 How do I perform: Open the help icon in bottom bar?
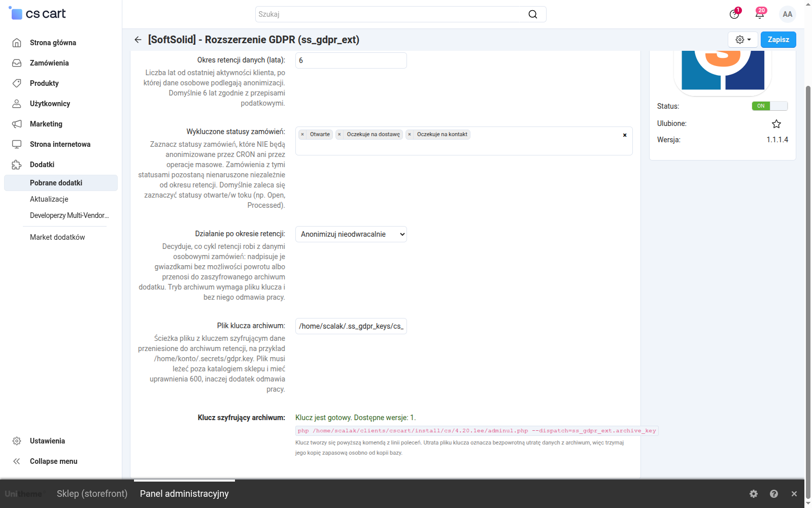click(774, 494)
